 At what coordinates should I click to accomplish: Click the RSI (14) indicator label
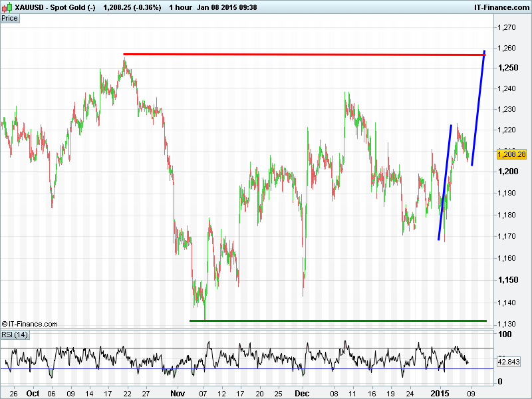(x=13, y=334)
